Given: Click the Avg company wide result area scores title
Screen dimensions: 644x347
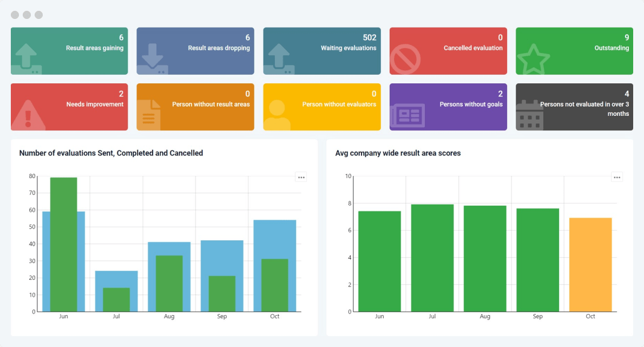Looking at the screenshot, I should click(x=398, y=153).
